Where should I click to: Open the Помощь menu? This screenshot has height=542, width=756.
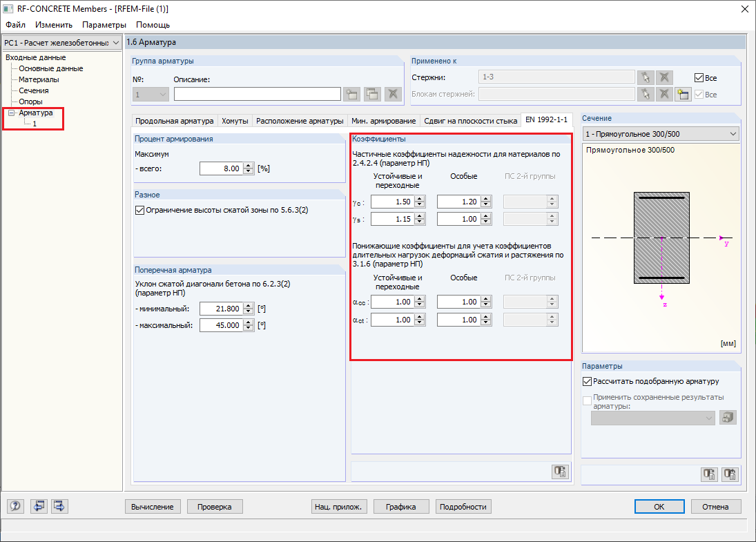[x=153, y=25]
